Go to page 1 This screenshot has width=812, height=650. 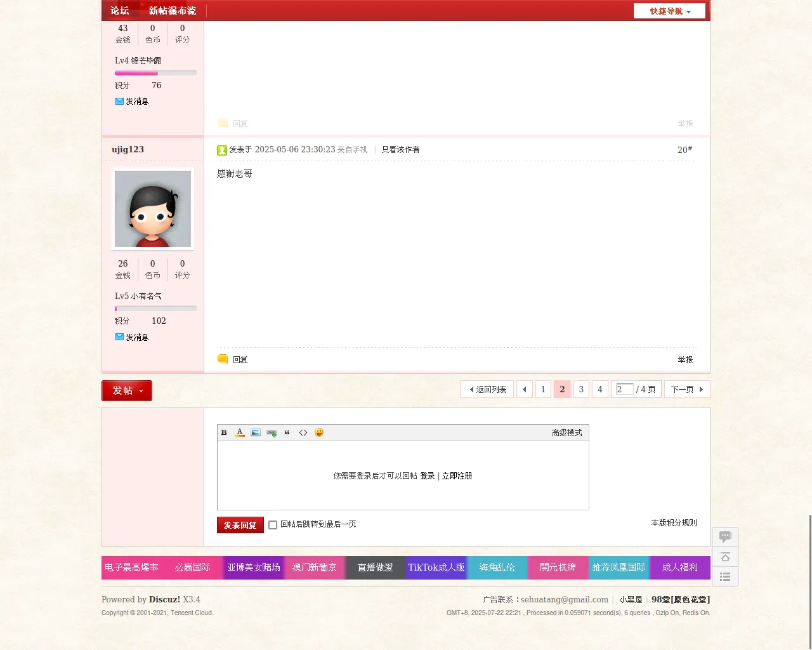tap(543, 389)
